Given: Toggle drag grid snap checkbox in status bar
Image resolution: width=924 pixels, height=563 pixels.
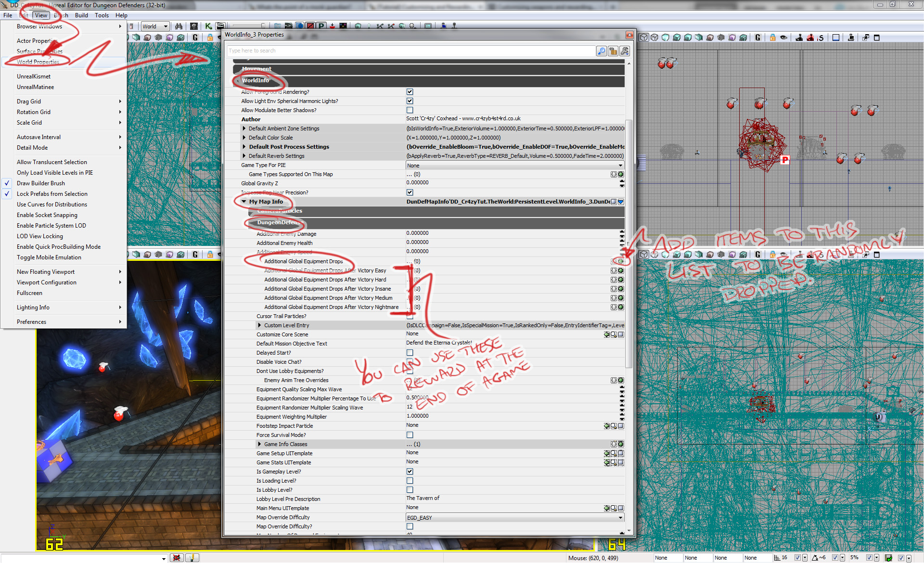Looking at the screenshot, I should [x=797, y=558].
